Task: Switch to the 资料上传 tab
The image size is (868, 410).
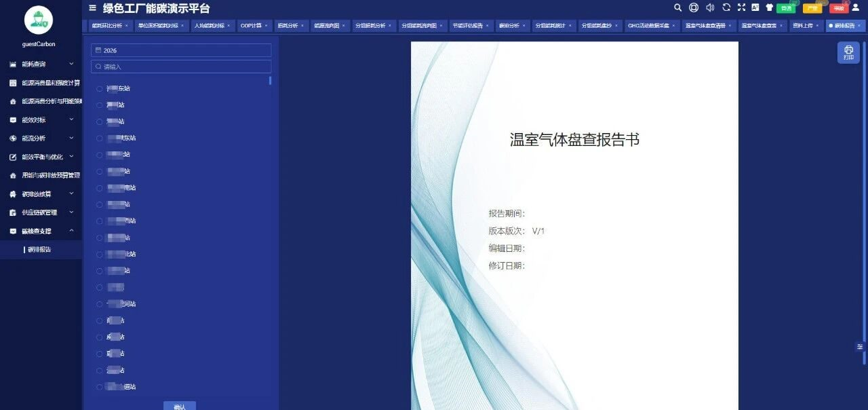Action: click(806, 25)
